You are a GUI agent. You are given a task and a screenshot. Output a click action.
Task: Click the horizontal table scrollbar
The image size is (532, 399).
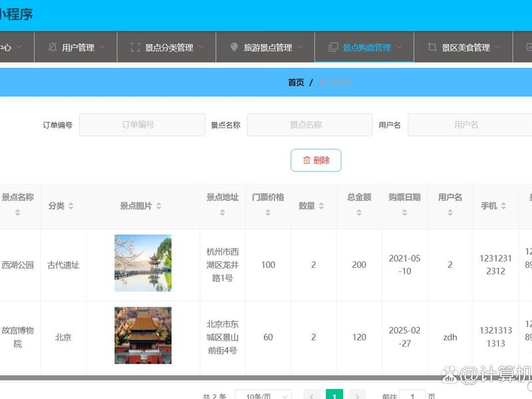pyautogui.click(x=266, y=378)
